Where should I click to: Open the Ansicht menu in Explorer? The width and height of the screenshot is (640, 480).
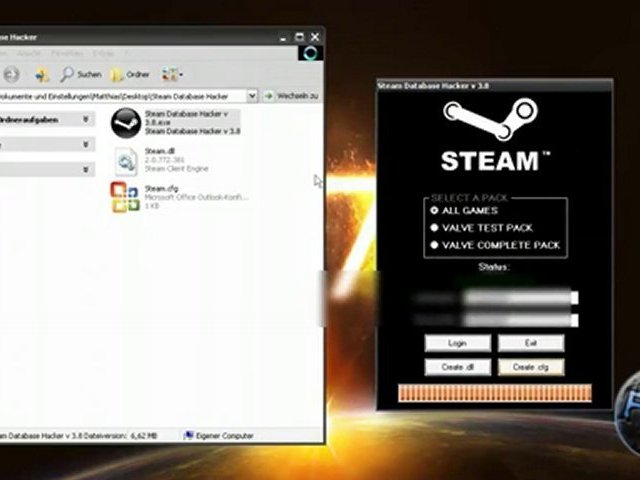[29, 53]
